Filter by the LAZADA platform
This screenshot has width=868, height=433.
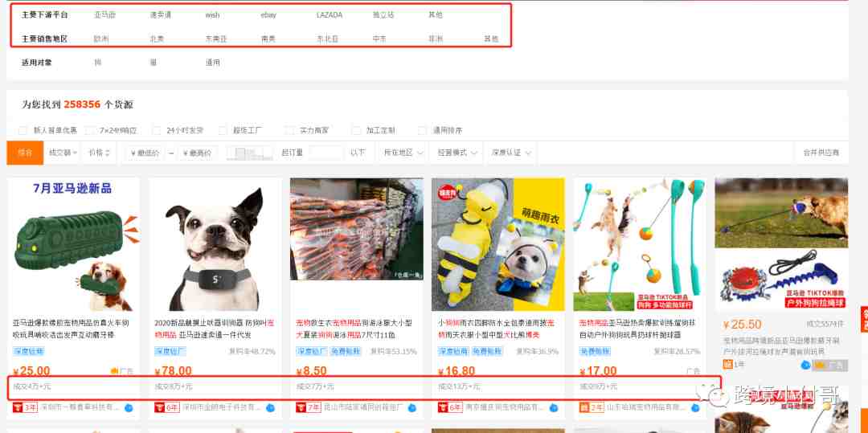[x=330, y=15]
